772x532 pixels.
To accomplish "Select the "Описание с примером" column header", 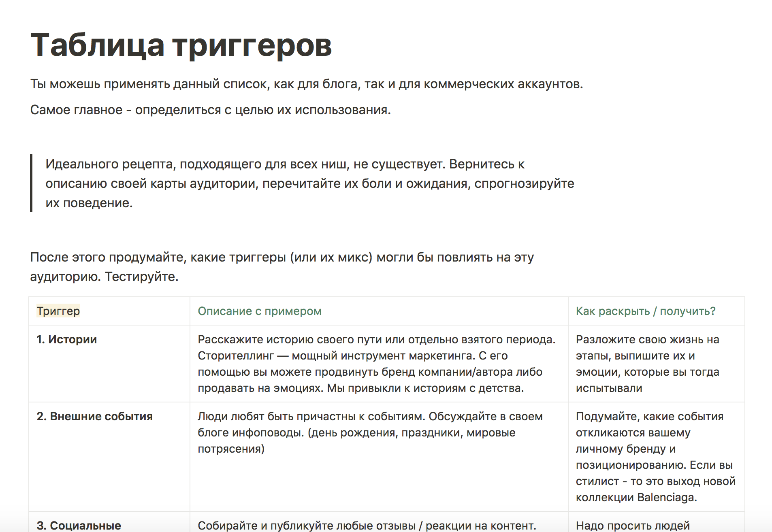I will (379, 311).
